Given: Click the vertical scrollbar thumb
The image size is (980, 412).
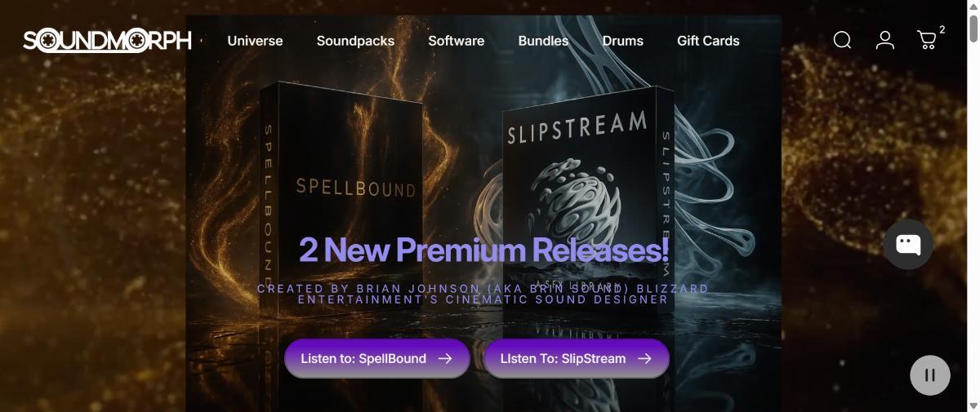Looking at the screenshot, I should point(973,28).
